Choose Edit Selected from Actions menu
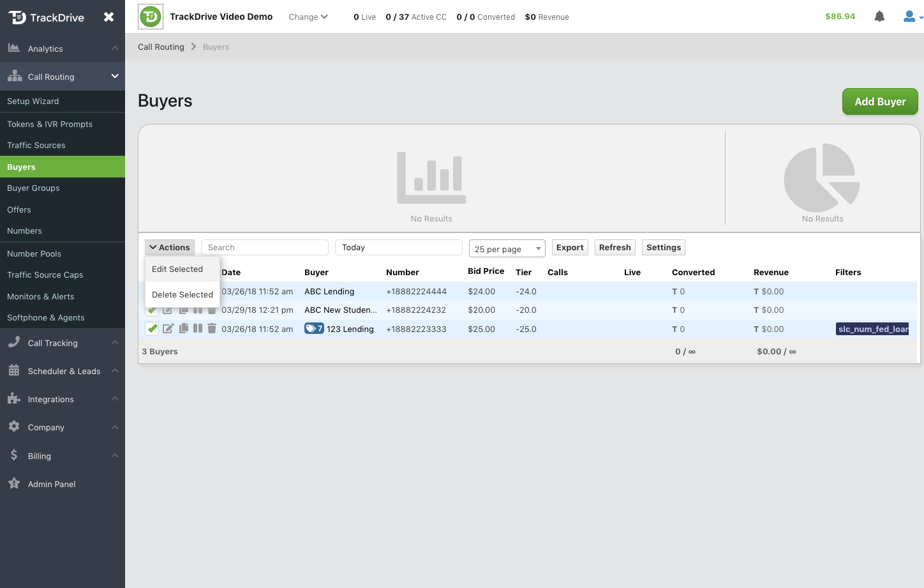Image resolution: width=924 pixels, height=588 pixels. [x=183, y=269]
